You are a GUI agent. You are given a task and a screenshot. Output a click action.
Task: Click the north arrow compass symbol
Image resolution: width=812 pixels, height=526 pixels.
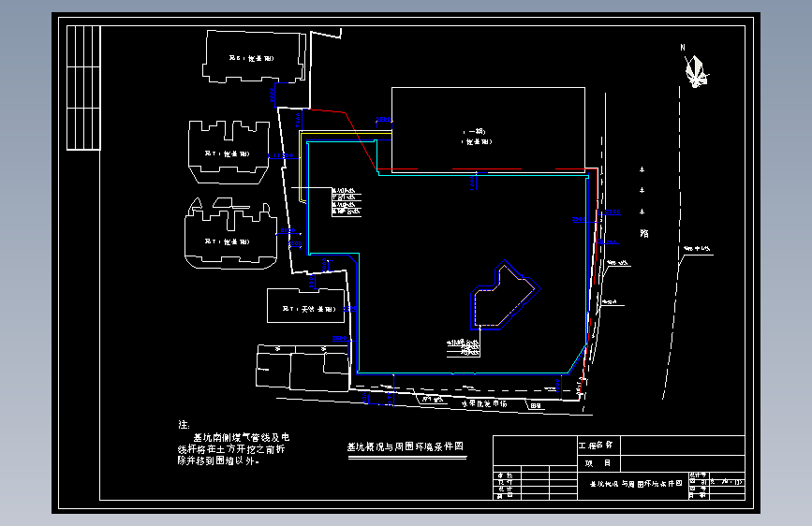(x=696, y=72)
